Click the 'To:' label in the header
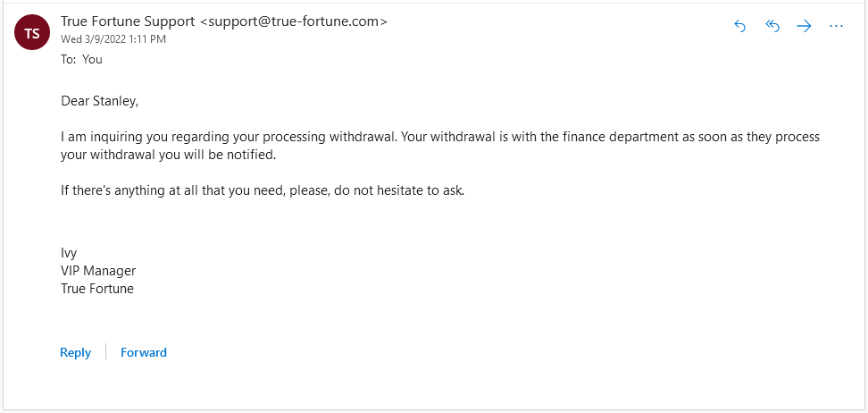The height and width of the screenshot is (413, 868). (x=69, y=59)
